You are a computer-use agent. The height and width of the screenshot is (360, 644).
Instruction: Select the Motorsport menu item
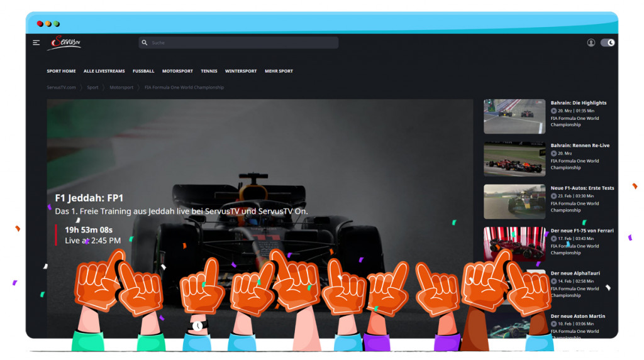(177, 71)
